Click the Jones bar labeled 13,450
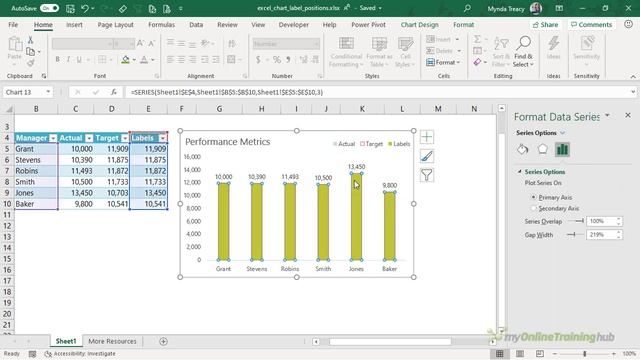Image resolution: width=640 pixels, height=360 pixels. 356,216
